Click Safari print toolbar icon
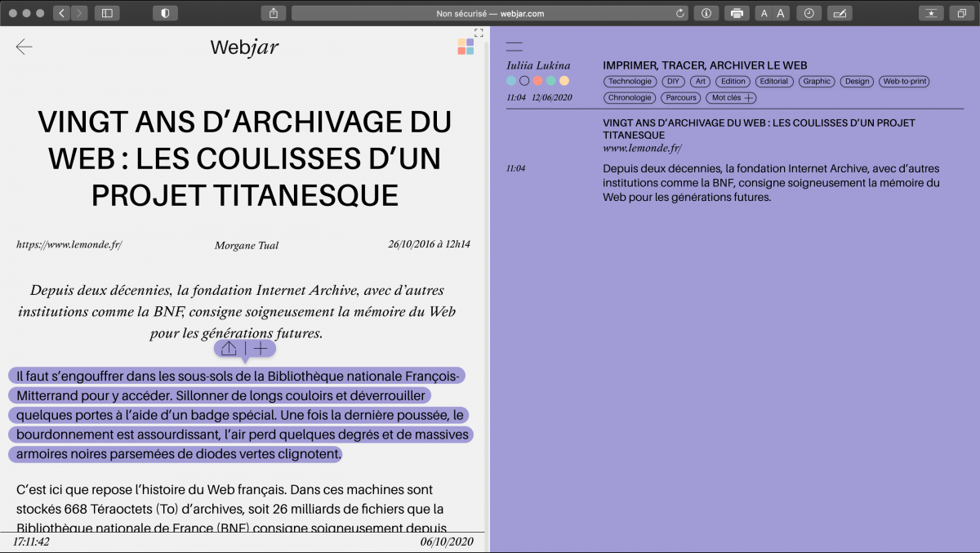This screenshot has width=980, height=553. coord(737,13)
